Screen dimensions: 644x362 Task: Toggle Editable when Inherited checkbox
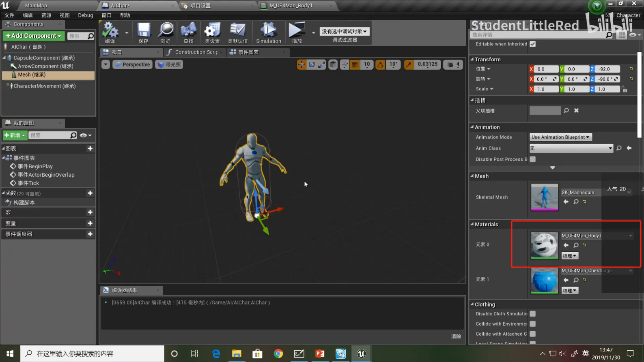(532, 44)
